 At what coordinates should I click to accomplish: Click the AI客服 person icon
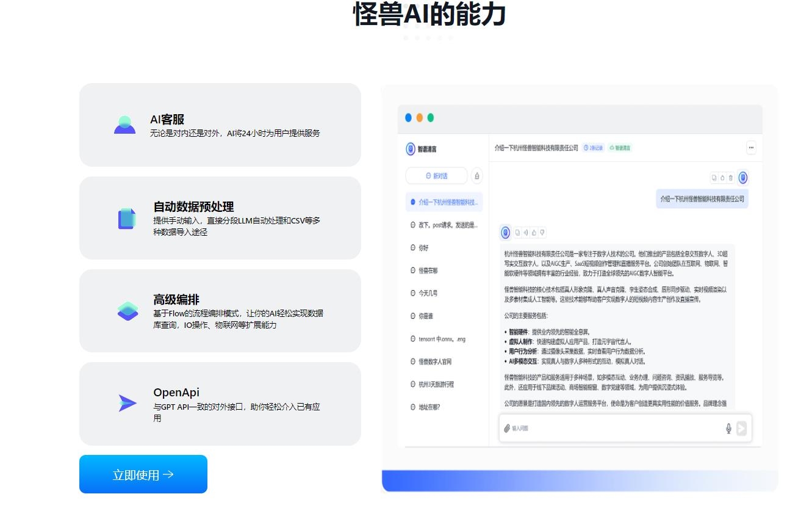(x=124, y=125)
